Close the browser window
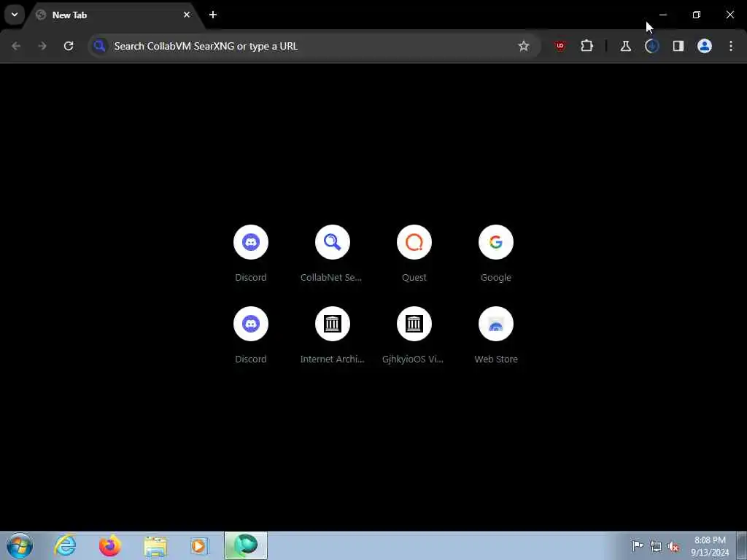747x560 pixels. (729, 15)
